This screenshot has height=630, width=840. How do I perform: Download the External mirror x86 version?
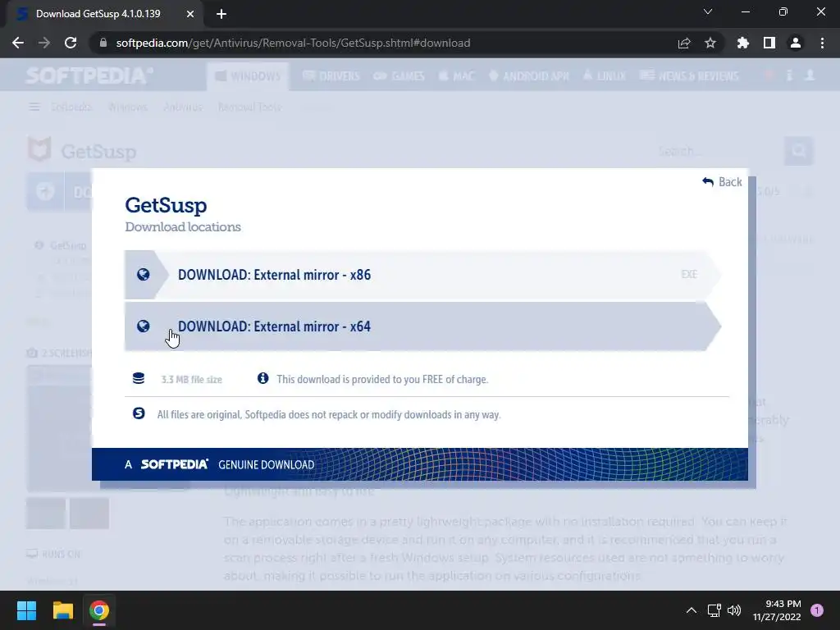point(422,275)
